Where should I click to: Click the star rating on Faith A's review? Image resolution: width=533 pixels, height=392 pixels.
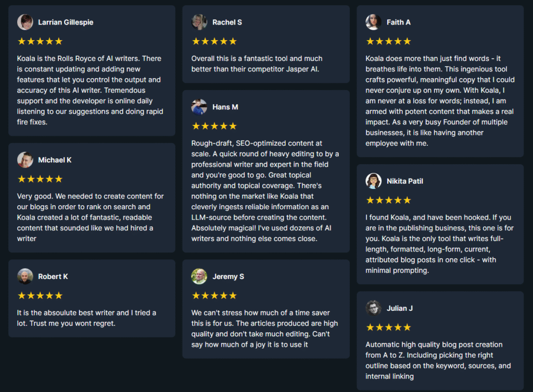(388, 42)
